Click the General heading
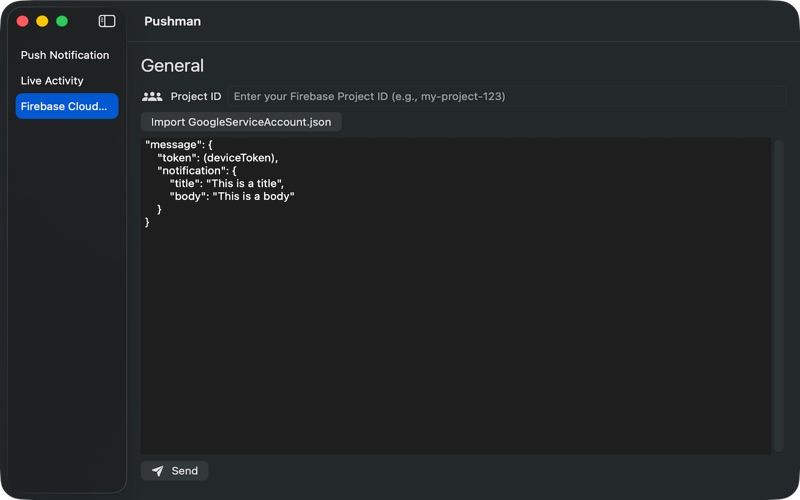 pos(172,65)
